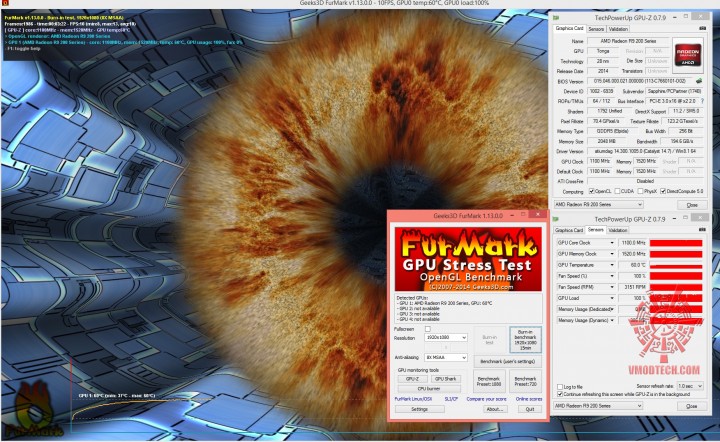Click Close button in upper GPU-Z window
The width and height of the screenshot is (720, 442).
[692, 205]
